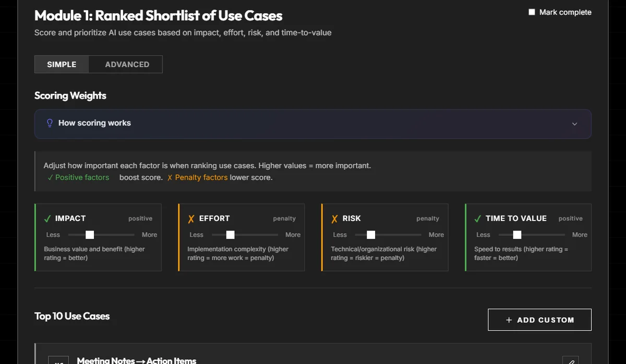Click the 'Technical/organizational risk' description
Image resolution: width=626 pixels, height=364 pixels.
point(383,253)
